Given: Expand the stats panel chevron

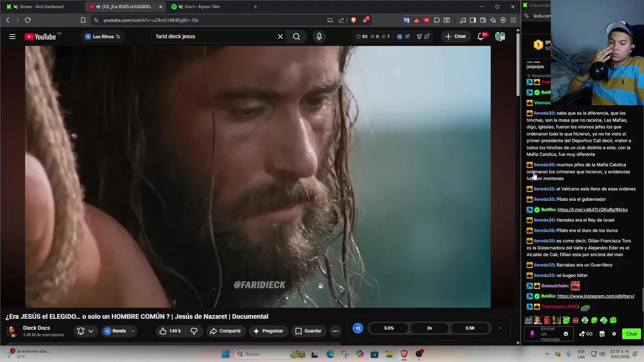Looking at the screenshot, I should pyautogui.click(x=500, y=328).
